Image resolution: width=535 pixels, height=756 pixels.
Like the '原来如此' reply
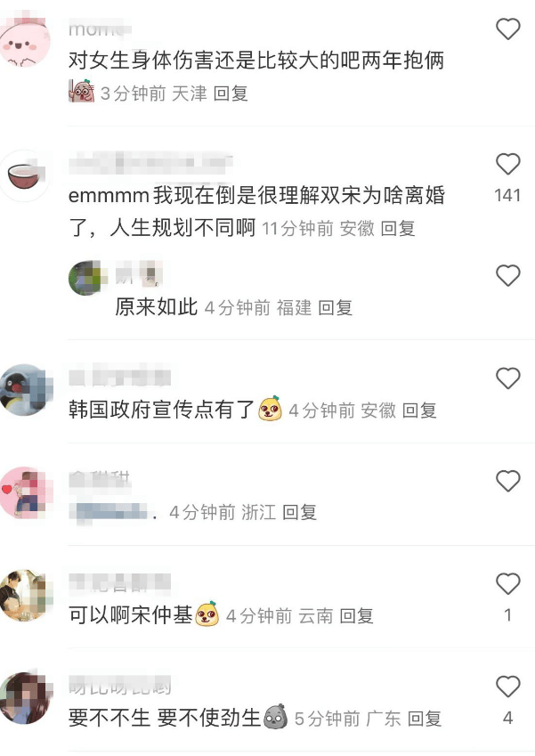pos(508,275)
